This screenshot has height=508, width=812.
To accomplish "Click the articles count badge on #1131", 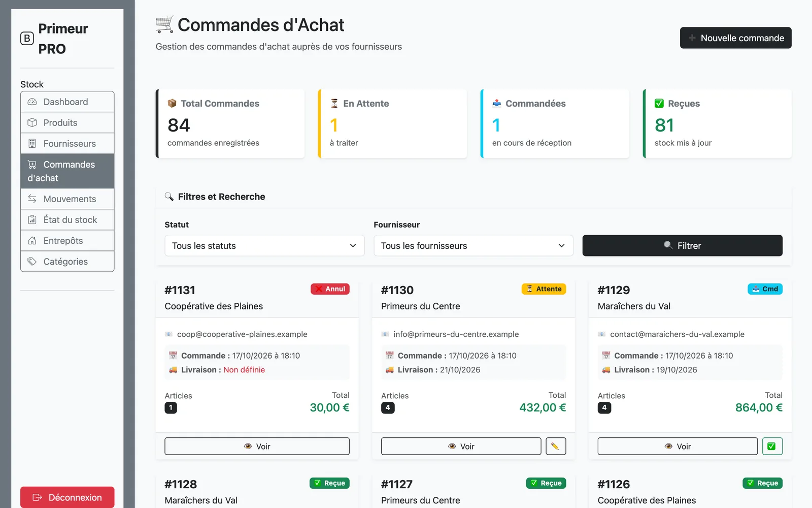I will 171,407.
